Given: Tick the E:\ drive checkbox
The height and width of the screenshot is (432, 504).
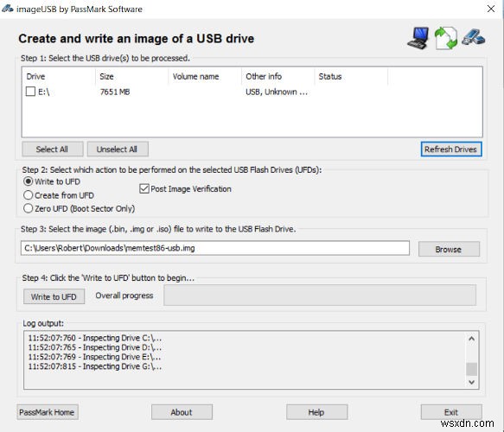Looking at the screenshot, I should [x=30, y=92].
